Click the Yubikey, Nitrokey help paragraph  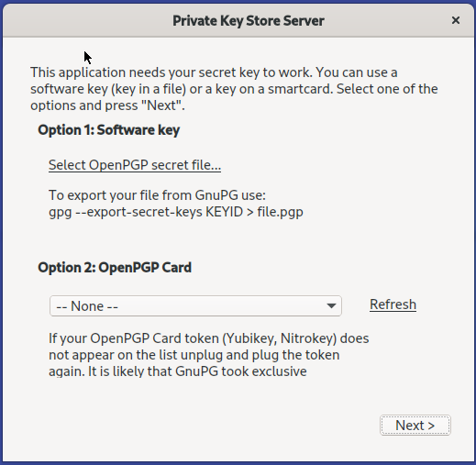pyautogui.click(x=209, y=355)
